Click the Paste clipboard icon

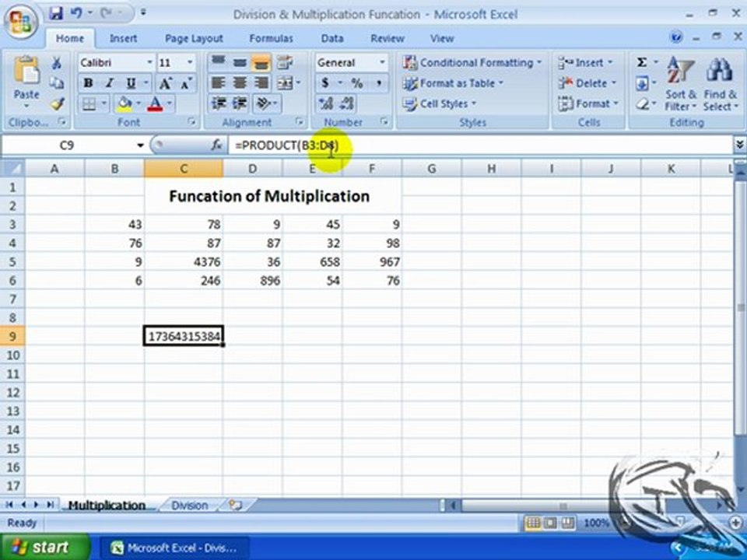26,72
